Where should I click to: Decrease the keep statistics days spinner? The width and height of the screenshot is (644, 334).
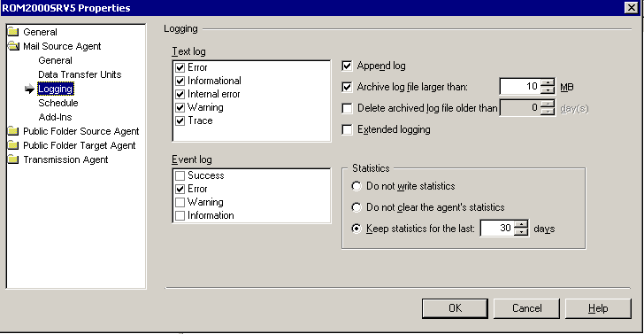click(521, 232)
